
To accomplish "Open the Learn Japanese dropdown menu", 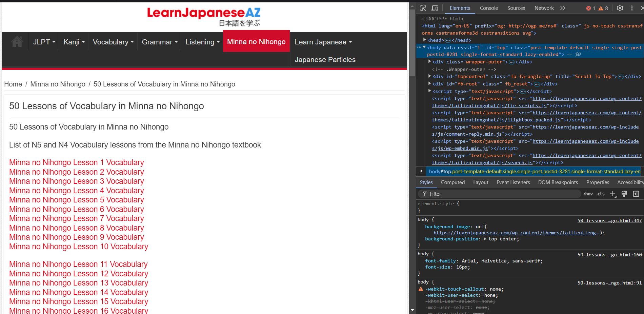I will click(323, 42).
